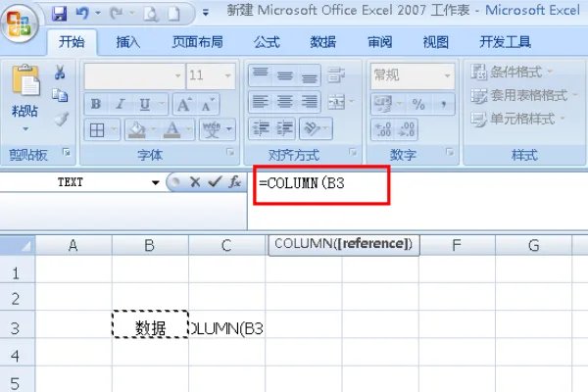Click merge and center icon
Image resolution: width=588 pixels, height=392 pixels.
336,102
